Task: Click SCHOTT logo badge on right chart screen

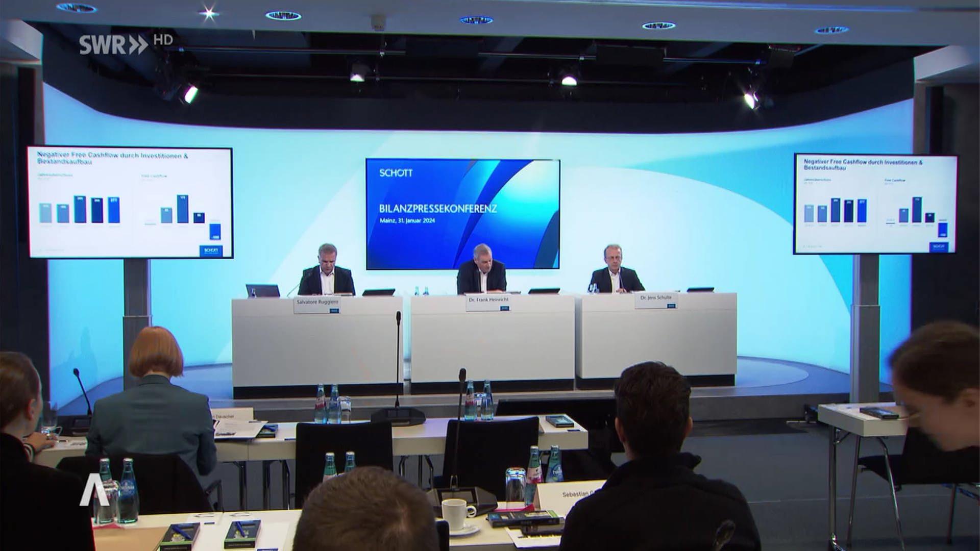Action: (x=939, y=246)
